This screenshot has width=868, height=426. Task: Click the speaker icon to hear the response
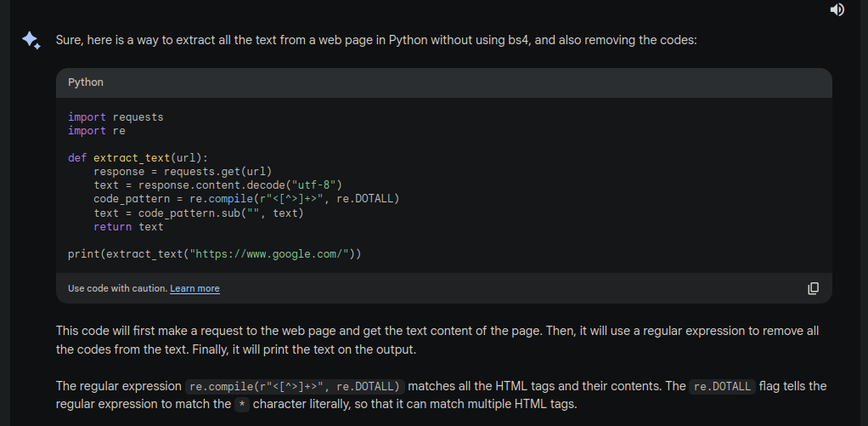click(837, 9)
